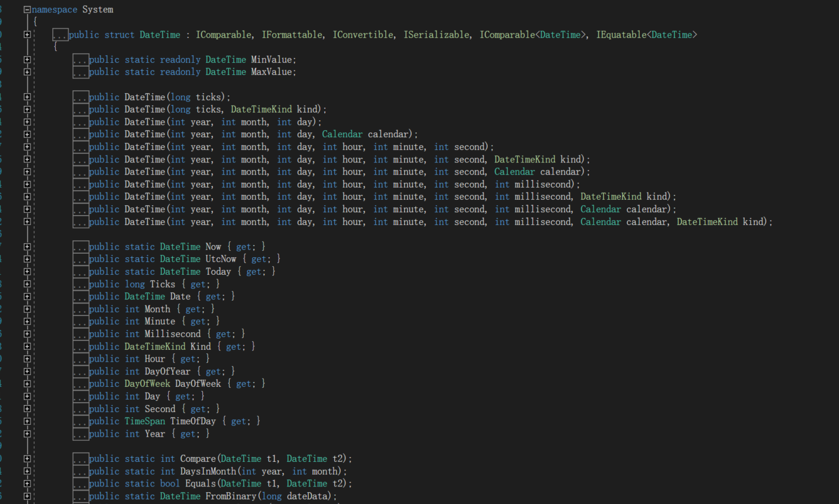
Task: Click the DayOfYear property name
Action: pos(168,372)
